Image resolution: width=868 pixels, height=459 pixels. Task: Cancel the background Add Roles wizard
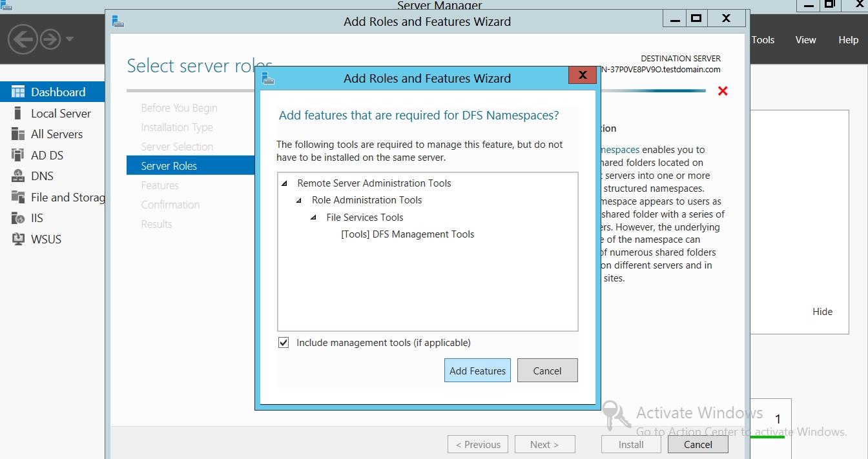coord(697,444)
